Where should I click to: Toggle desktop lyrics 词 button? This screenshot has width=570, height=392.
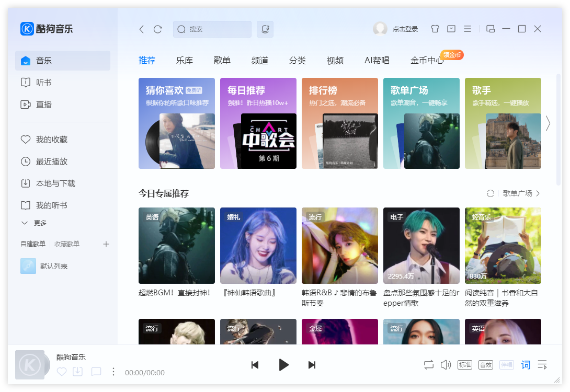click(x=526, y=365)
